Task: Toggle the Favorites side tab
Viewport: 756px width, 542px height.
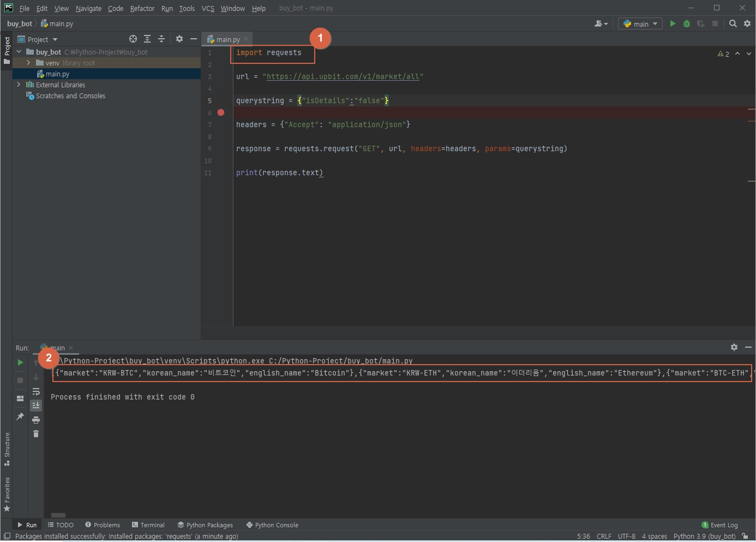Action: (7, 494)
